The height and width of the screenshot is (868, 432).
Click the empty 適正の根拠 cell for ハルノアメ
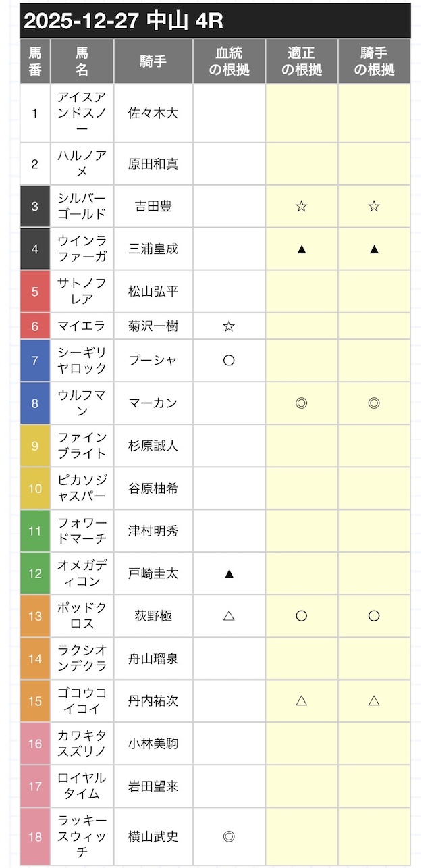302,164
